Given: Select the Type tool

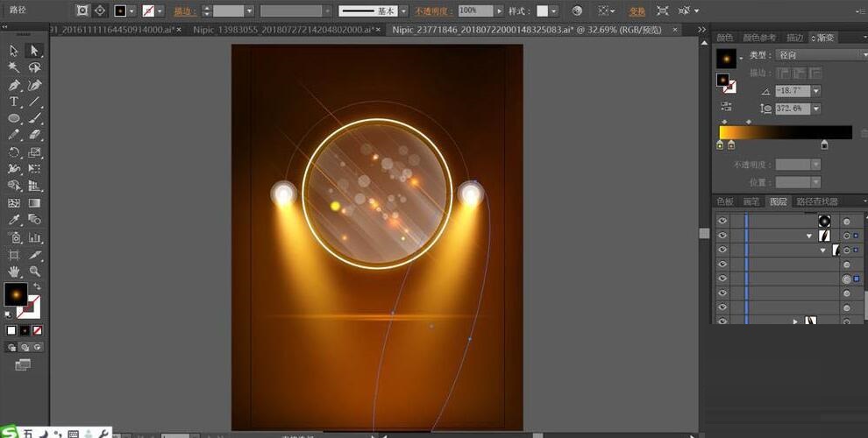Looking at the screenshot, I should pos(14,102).
